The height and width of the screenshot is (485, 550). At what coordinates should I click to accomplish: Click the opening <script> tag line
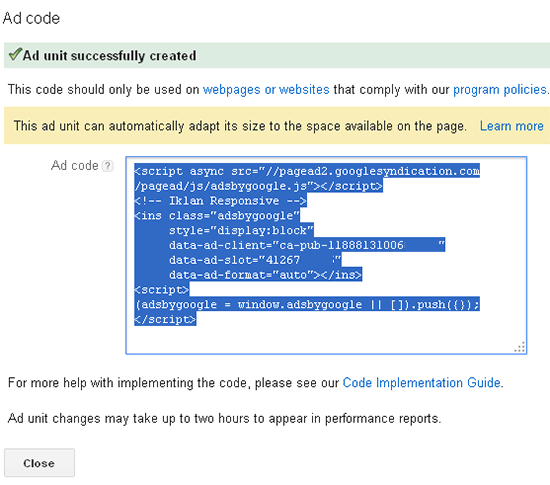click(x=162, y=290)
